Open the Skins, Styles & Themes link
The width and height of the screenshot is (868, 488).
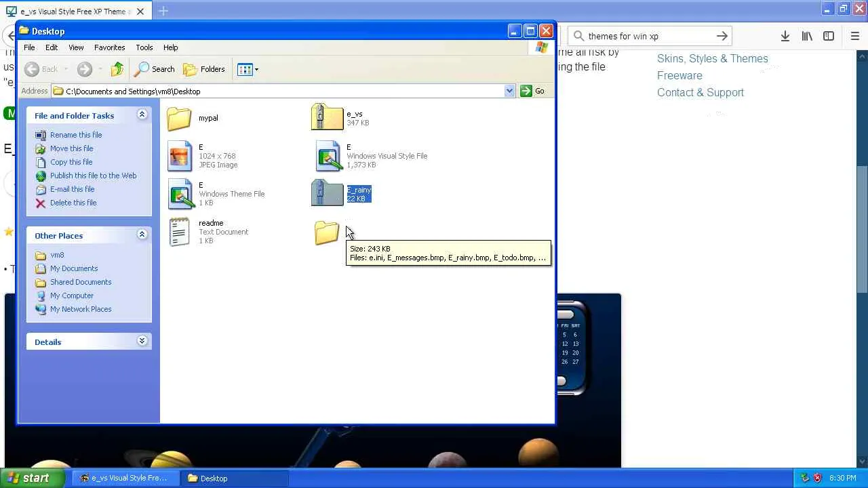point(713,59)
